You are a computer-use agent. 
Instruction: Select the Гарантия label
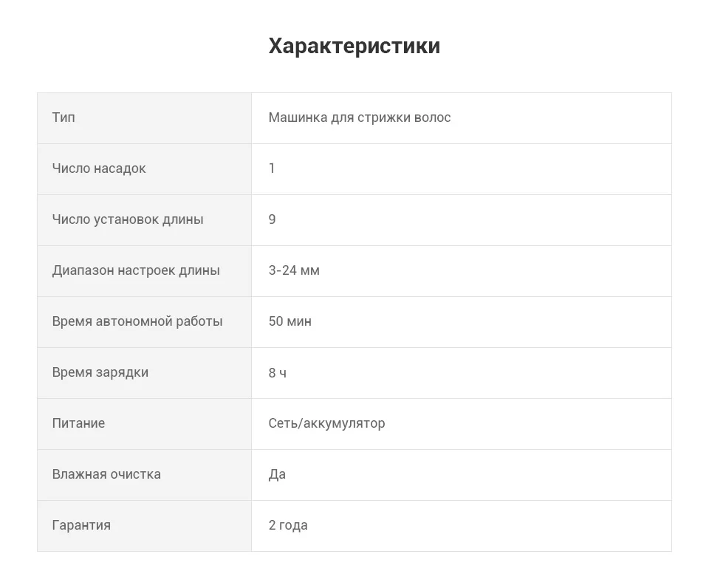81,526
